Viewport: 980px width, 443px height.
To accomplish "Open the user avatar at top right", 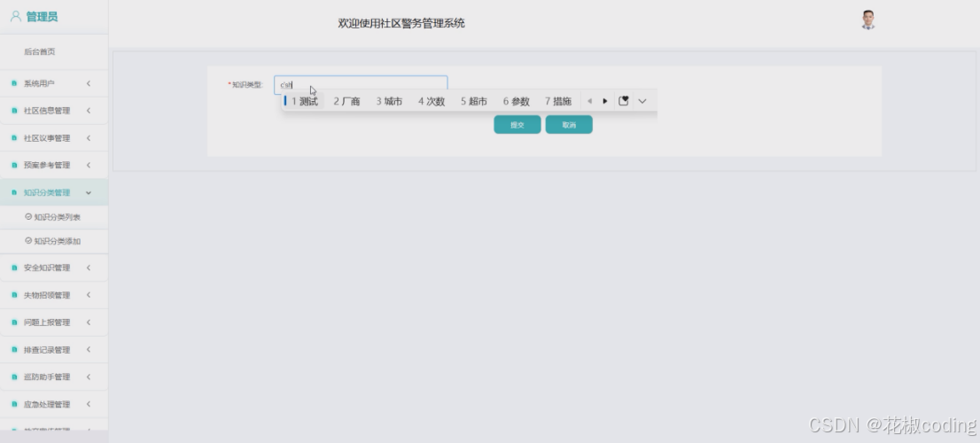I will (x=867, y=20).
